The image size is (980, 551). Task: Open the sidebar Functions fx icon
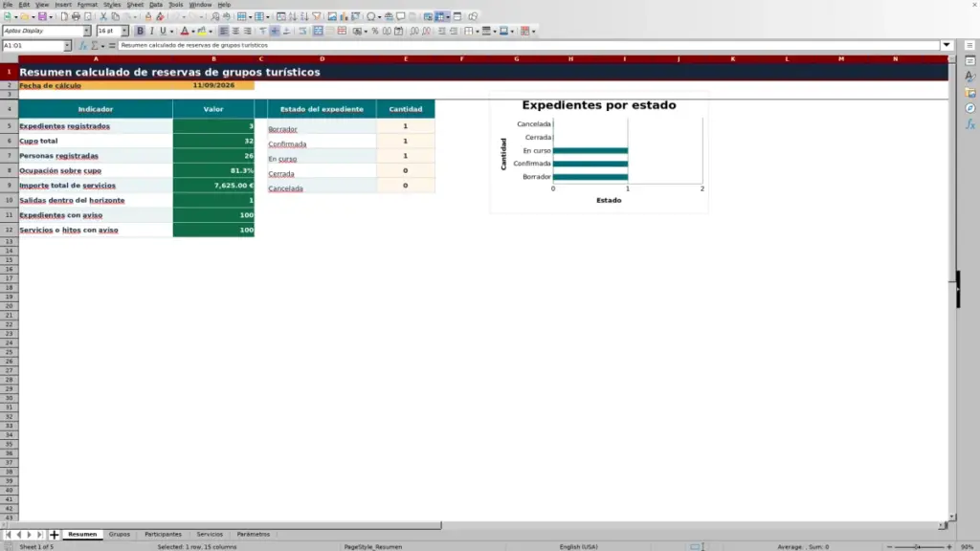970,124
